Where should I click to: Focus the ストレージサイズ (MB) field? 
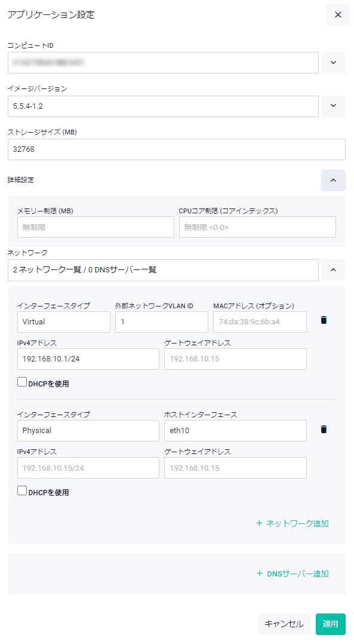[176, 149]
